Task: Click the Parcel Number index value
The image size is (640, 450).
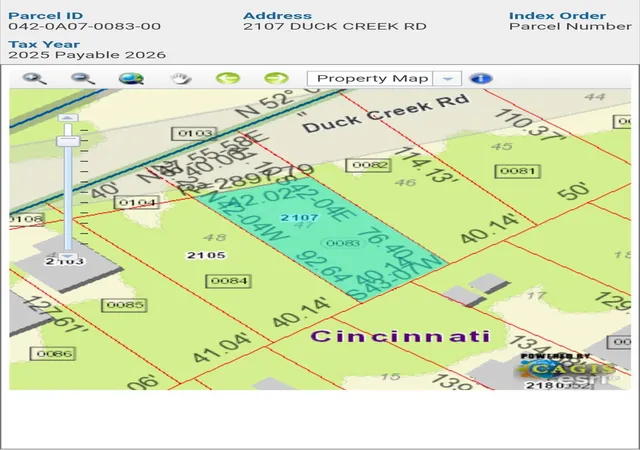Action: [570, 27]
